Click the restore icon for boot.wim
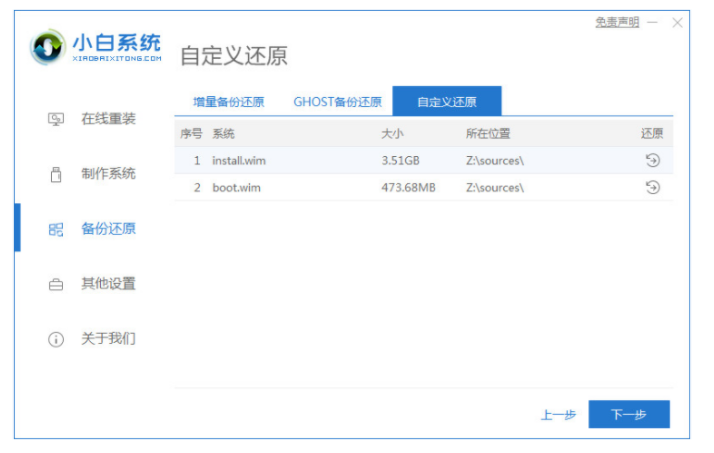The image size is (714, 453). pyautogui.click(x=652, y=187)
